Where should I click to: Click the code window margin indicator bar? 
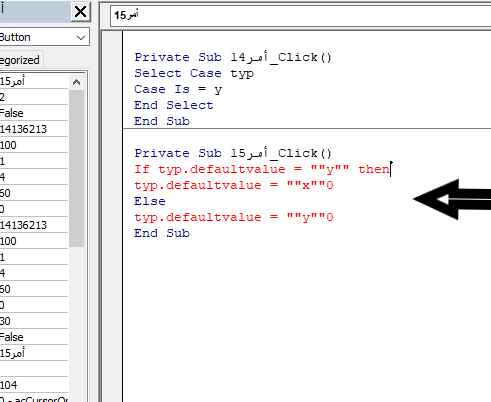(x=112, y=217)
